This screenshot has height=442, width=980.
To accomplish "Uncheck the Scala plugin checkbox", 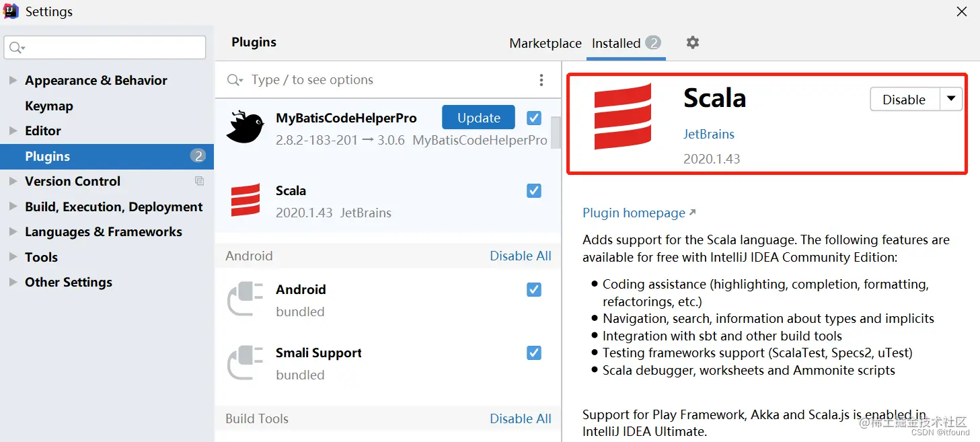I will pos(534,190).
